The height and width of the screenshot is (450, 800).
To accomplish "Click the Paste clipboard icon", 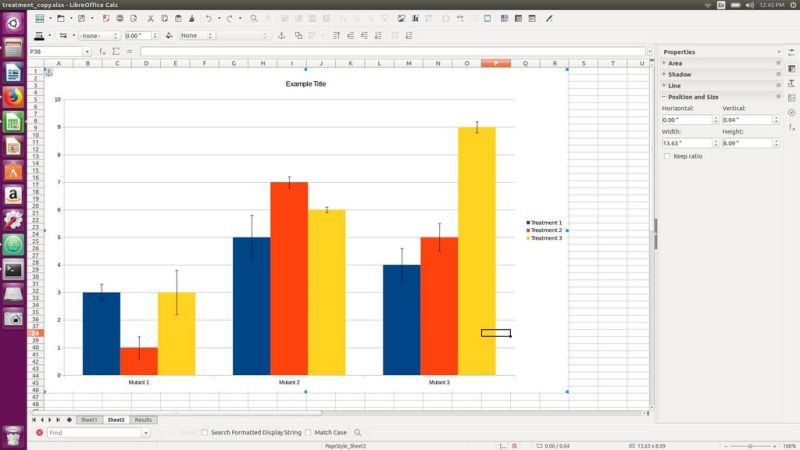I will point(178,18).
